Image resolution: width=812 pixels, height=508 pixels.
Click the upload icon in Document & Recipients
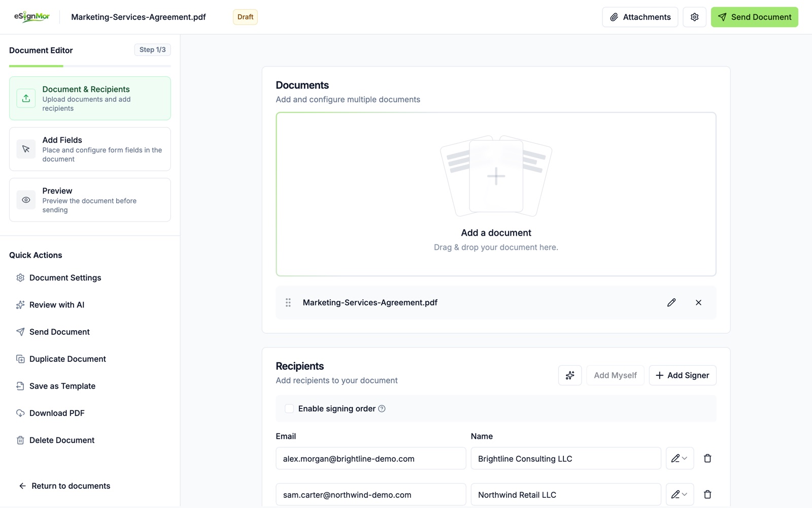click(26, 98)
